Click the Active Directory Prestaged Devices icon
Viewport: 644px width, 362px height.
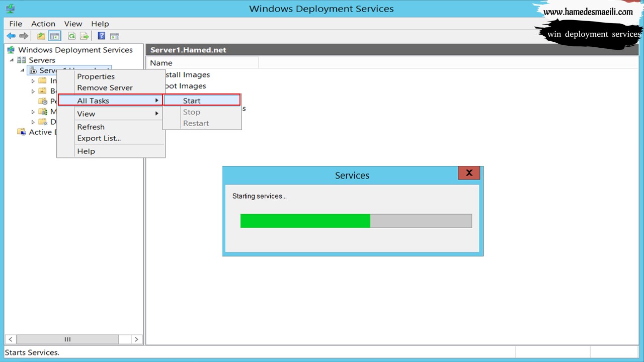(21, 132)
